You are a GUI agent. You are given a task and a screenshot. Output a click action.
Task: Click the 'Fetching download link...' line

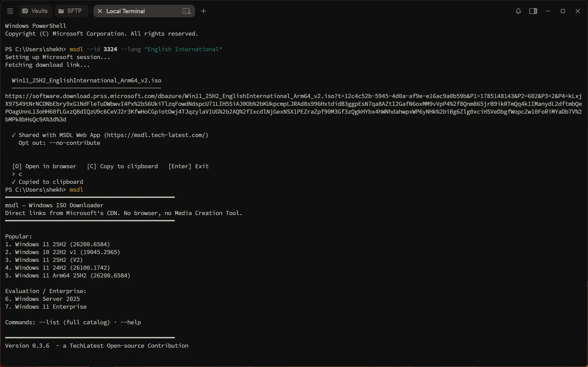click(48, 65)
